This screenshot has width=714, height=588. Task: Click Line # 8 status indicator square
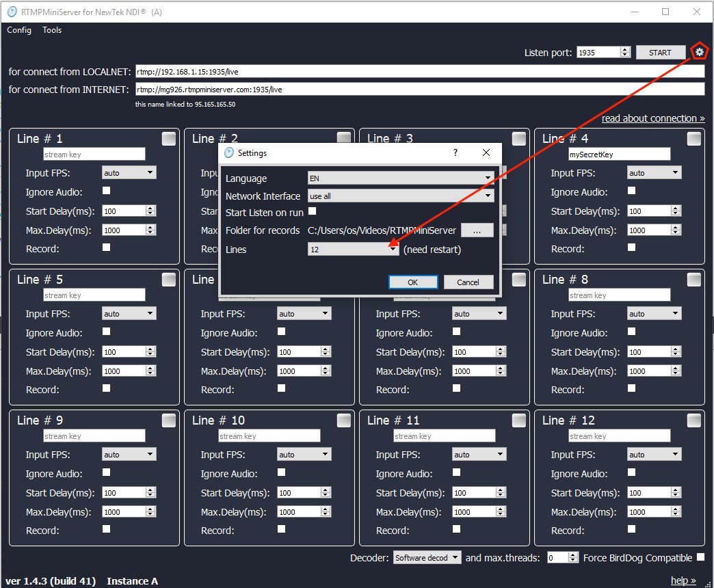(694, 280)
